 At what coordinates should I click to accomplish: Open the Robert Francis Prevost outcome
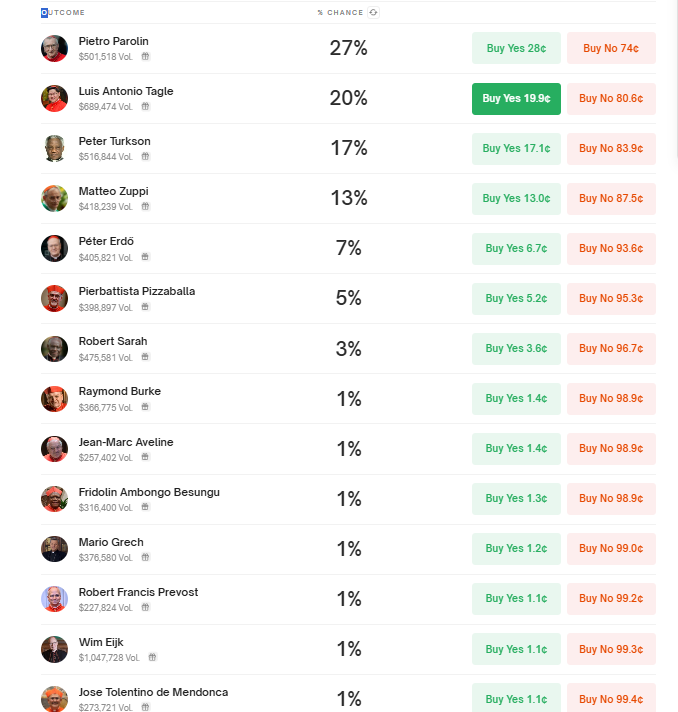pyautogui.click(x=138, y=592)
